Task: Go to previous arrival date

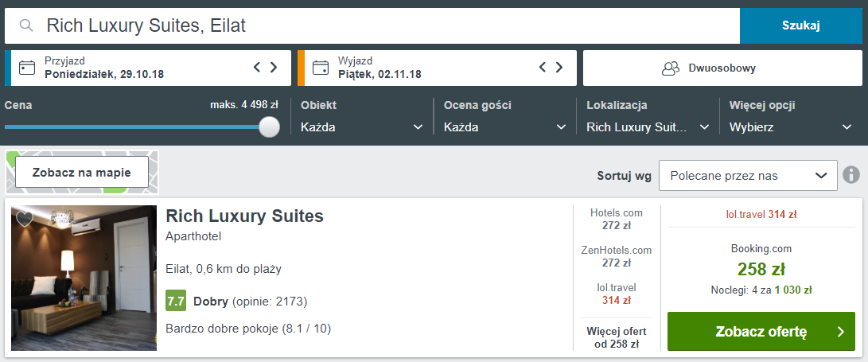Action: coord(257,68)
